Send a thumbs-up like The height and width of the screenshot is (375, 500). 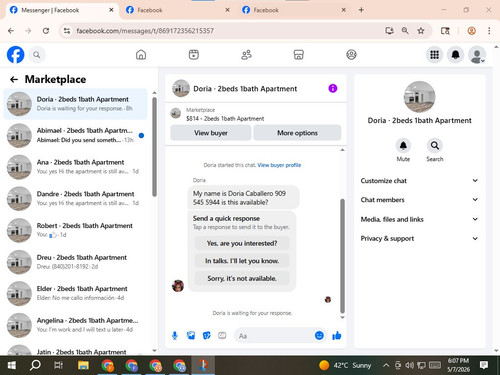337,336
